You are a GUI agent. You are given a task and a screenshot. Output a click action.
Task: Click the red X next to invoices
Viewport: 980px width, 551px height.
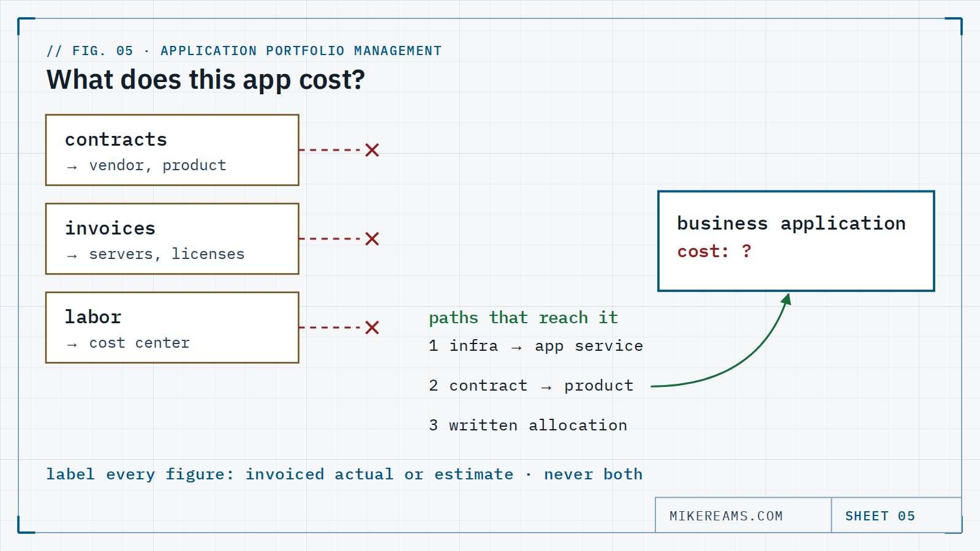(x=372, y=239)
